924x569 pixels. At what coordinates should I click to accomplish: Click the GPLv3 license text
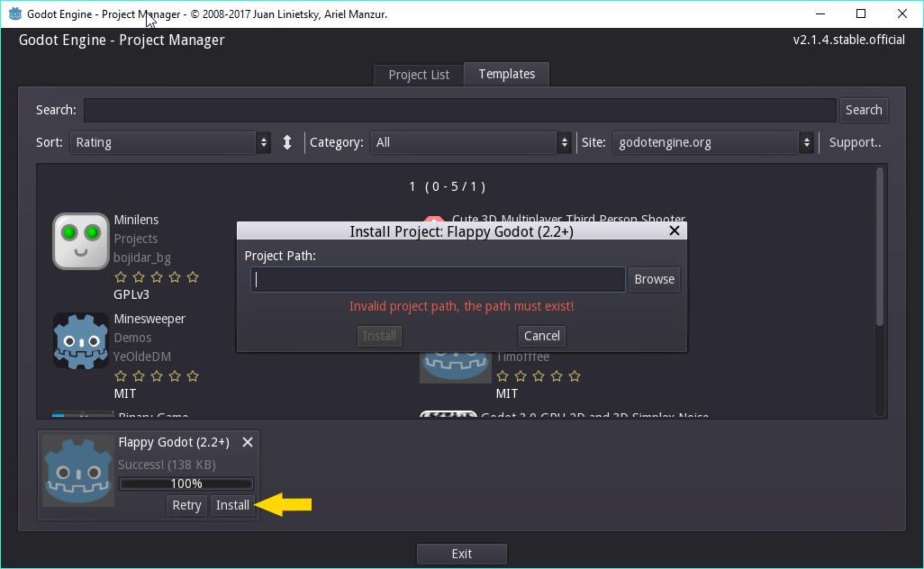coord(131,294)
